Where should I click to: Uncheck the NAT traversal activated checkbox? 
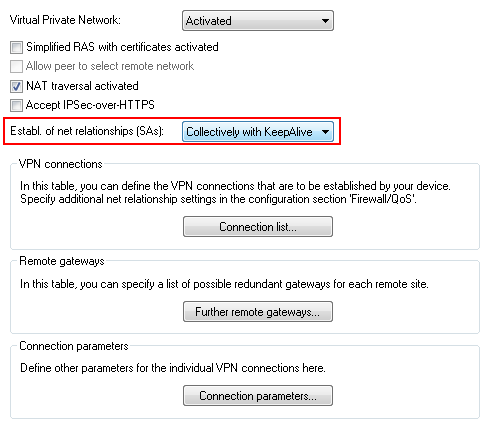coord(16,86)
